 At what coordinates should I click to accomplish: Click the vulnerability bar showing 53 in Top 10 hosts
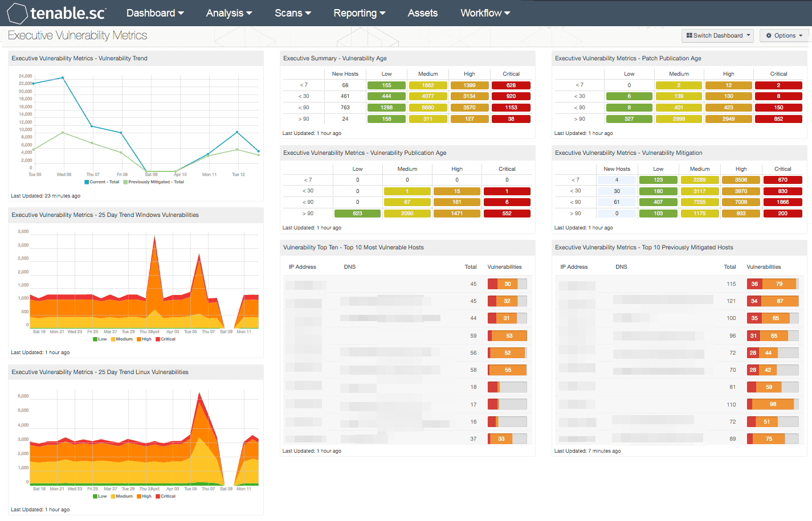point(507,336)
